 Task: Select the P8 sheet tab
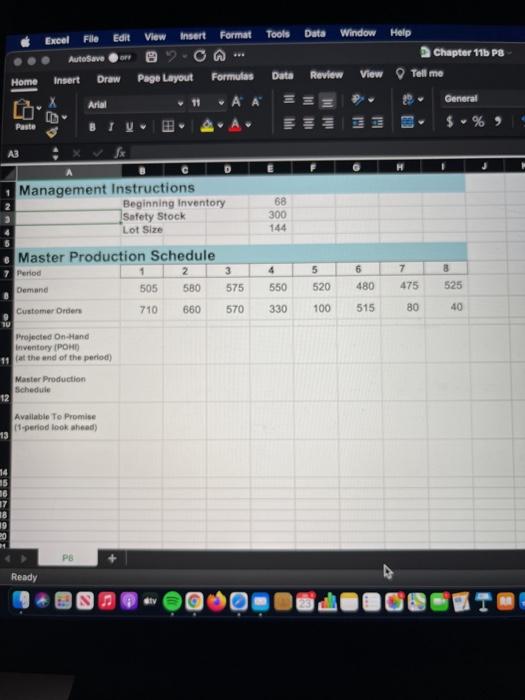click(68, 558)
